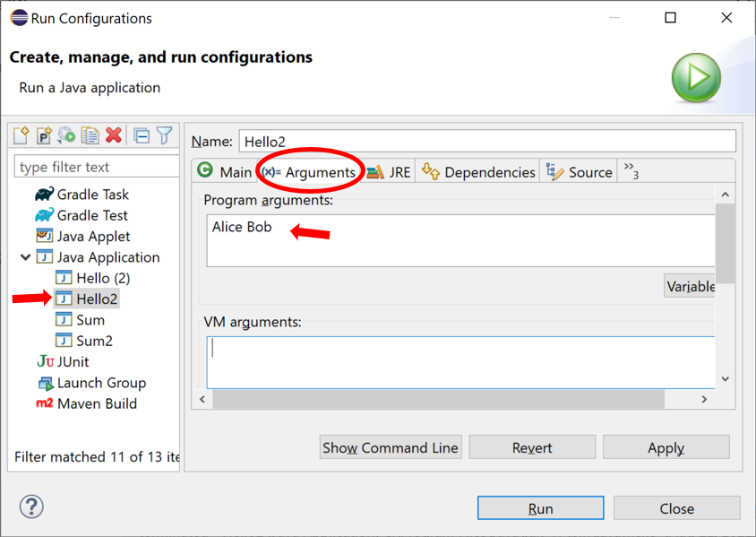Viewport: 756px width, 537px height.
Task: Switch to the JRE tab
Action: (389, 172)
